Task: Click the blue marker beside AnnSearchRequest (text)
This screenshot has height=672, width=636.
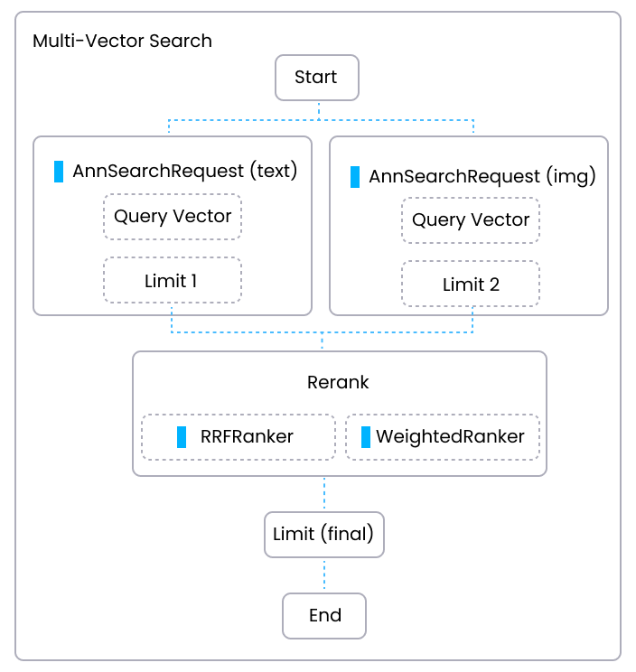Action: point(59,172)
